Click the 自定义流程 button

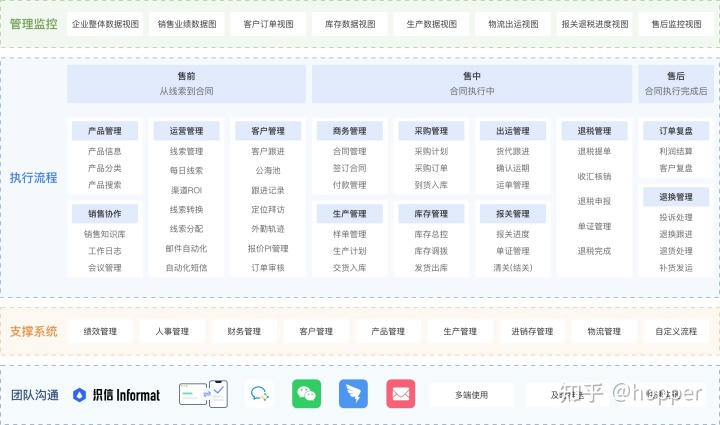(676, 331)
